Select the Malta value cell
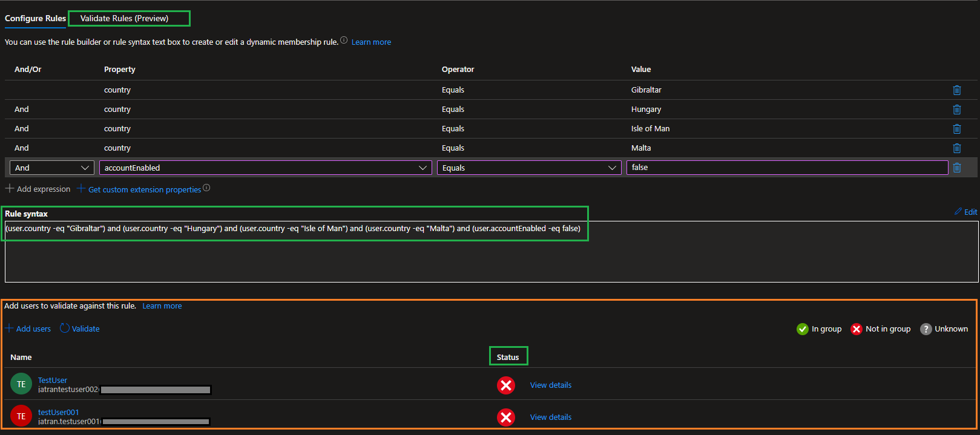980x435 pixels. [641, 148]
